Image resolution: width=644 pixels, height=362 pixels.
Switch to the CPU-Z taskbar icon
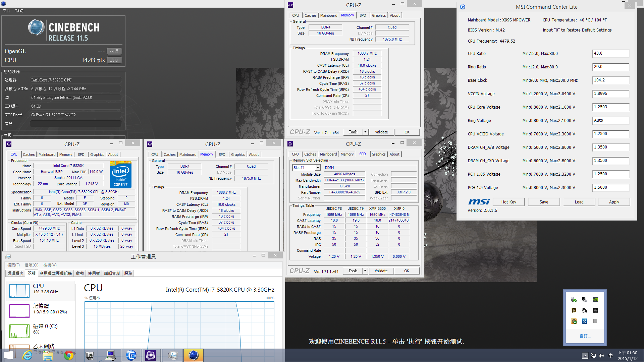pyautogui.click(x=151, y=355)
